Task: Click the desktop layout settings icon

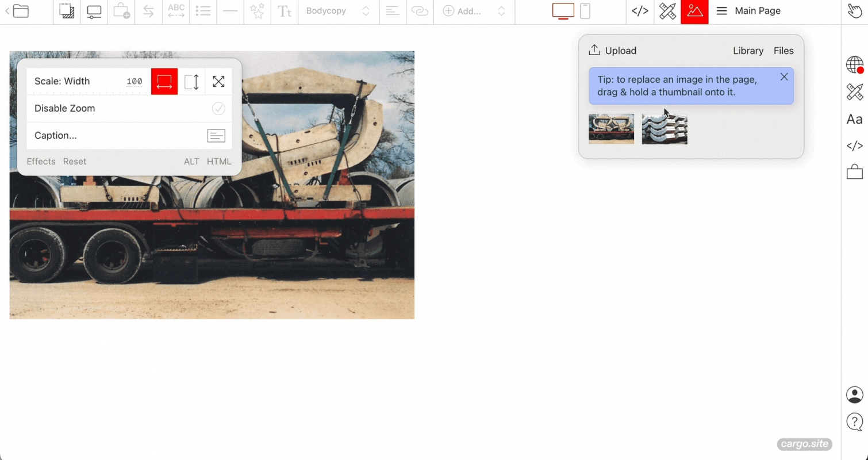Action: 94,11
